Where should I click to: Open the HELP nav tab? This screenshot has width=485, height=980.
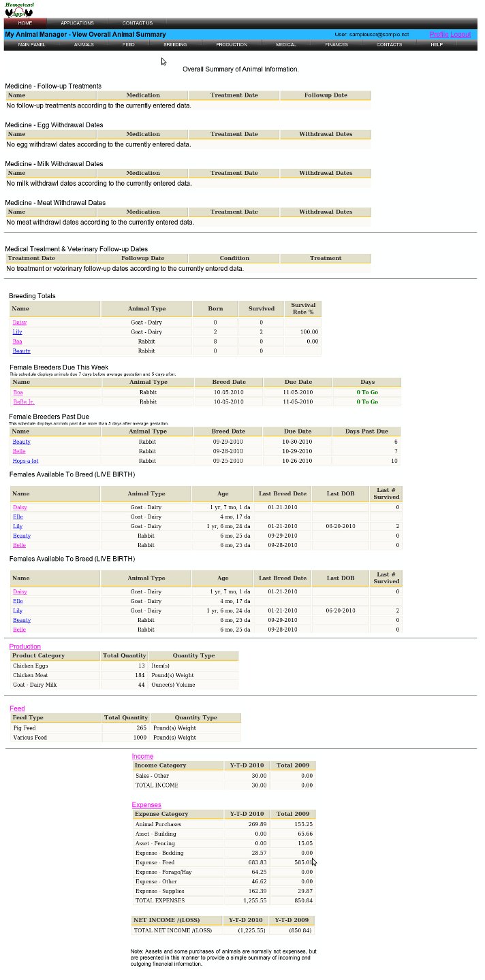click(x=437, y=45)
